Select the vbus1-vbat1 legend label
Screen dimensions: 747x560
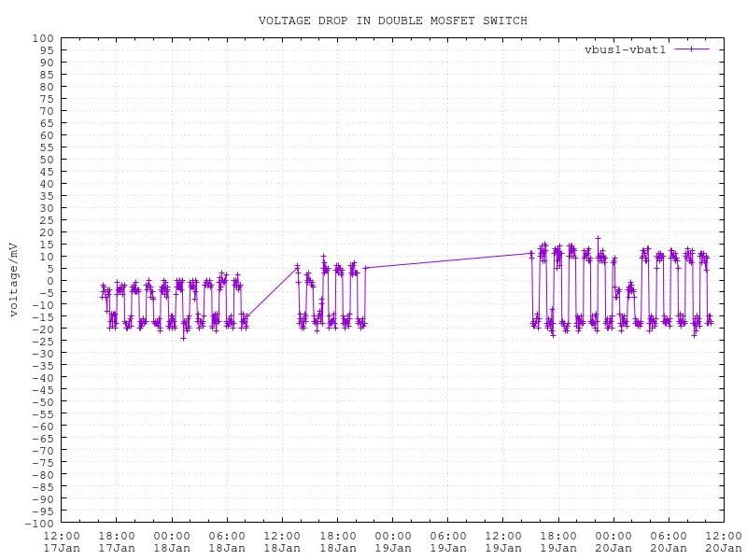pyautogui.click(x=625, y=49)
